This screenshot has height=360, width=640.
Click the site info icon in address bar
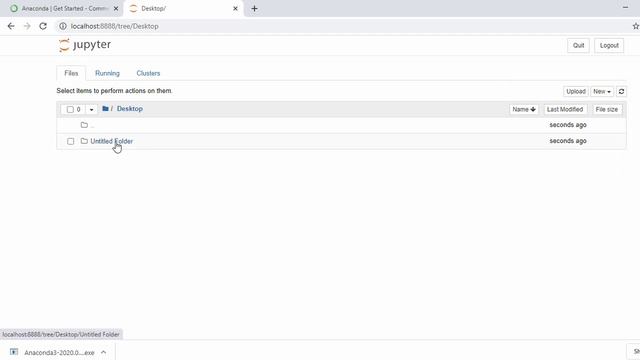tap(63, 26)
